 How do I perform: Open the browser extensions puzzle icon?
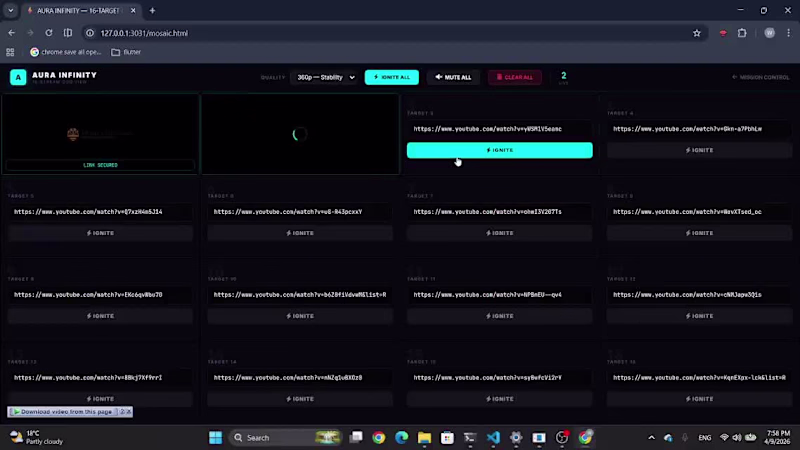pyautogui.click(x=742, y=33)
